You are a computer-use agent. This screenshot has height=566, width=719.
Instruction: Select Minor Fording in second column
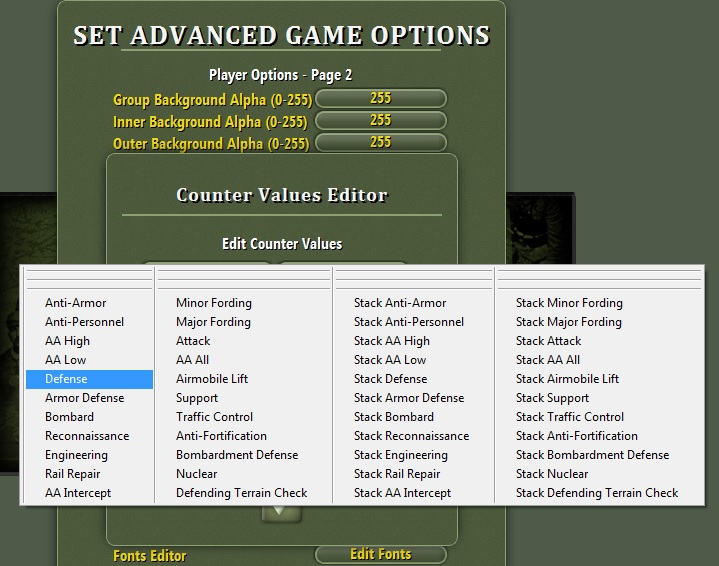coord(243,303)
